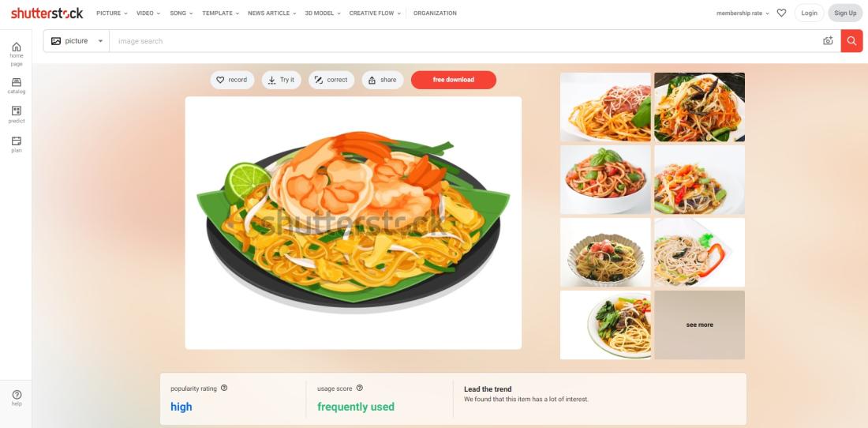Click inside the image search field
Image resolution: width=868 pixels, height=428 pixels.
tap(465, 41)
